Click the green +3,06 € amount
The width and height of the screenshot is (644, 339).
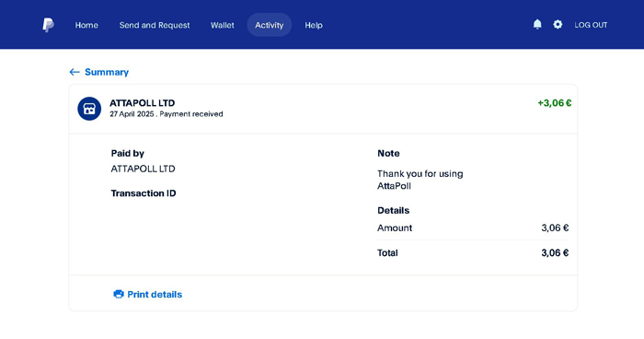pyautogui.click(x=555, y=103)
